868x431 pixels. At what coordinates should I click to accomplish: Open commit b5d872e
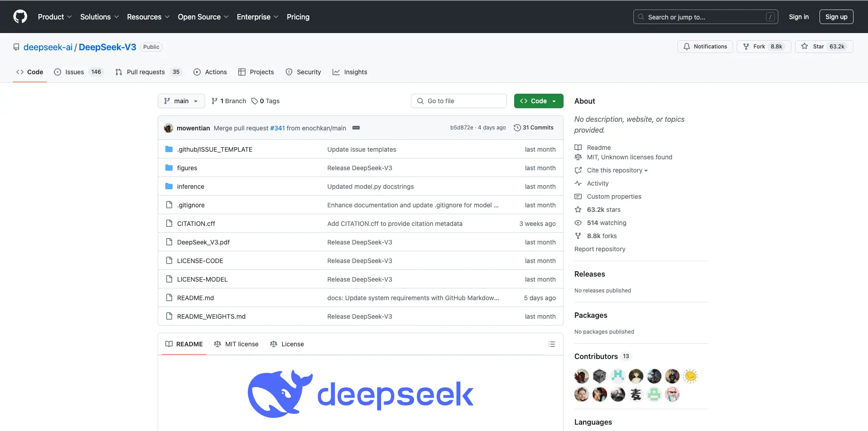(462, 128)
